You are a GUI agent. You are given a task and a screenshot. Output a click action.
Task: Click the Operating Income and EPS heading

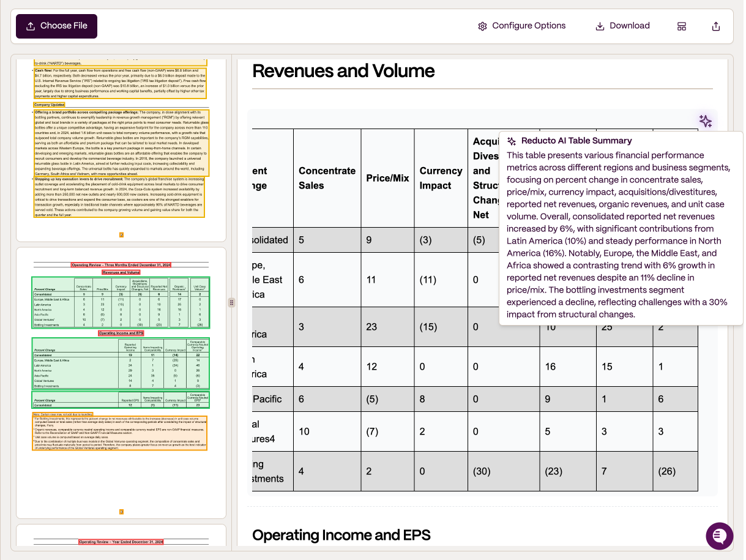(x=341, y=535)
